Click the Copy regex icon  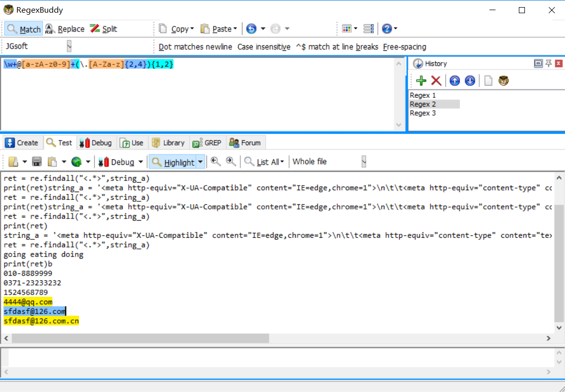(x=163, y=29)
